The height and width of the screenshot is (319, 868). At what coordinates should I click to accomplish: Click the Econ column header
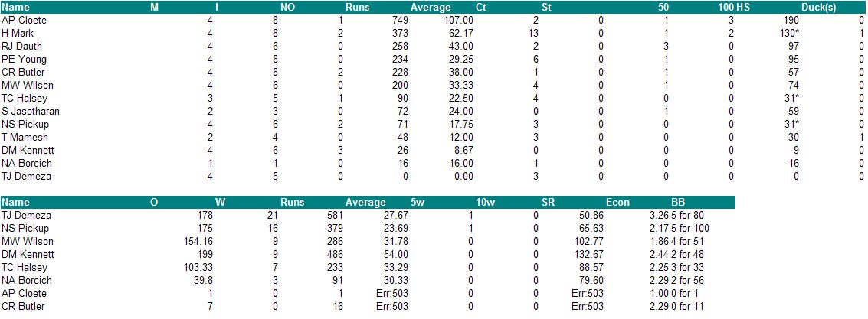pos(617,203)
